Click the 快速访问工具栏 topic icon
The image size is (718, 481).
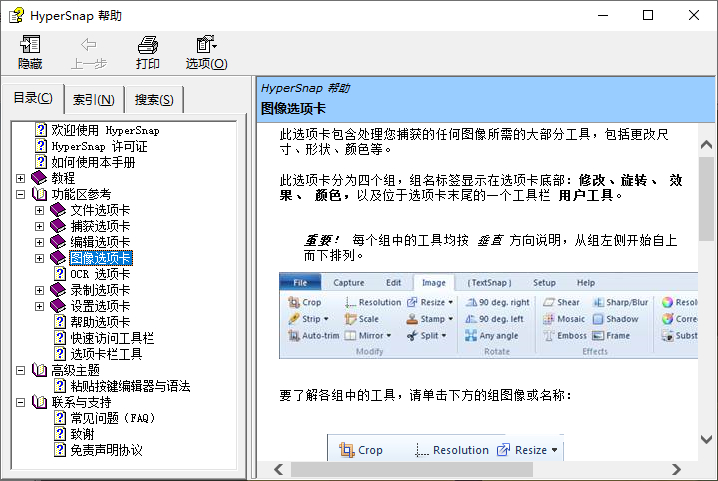pyautogui.click(x=60, y=338)
